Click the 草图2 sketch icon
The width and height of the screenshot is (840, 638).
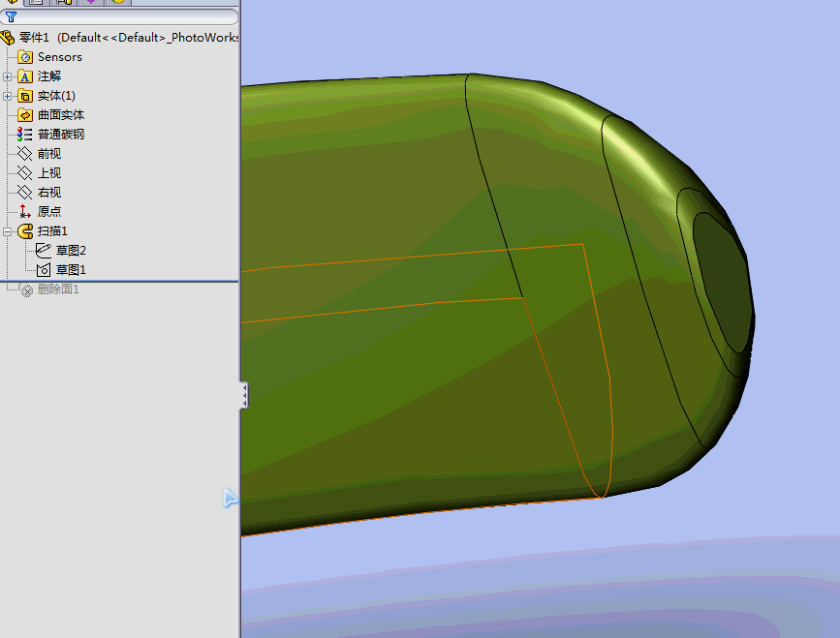(x=44, y=250)
